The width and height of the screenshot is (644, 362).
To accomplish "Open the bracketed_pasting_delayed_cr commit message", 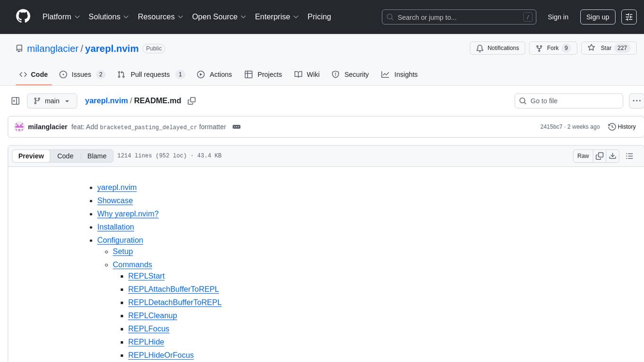I will [x=149, y=127].
